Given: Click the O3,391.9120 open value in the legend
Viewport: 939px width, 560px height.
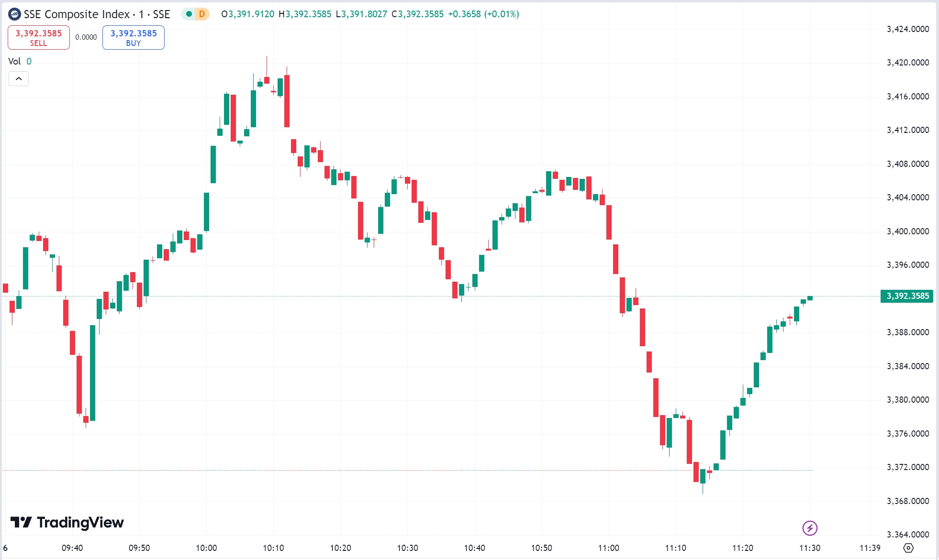Looking at the screenshot, I should coord(247,14).
